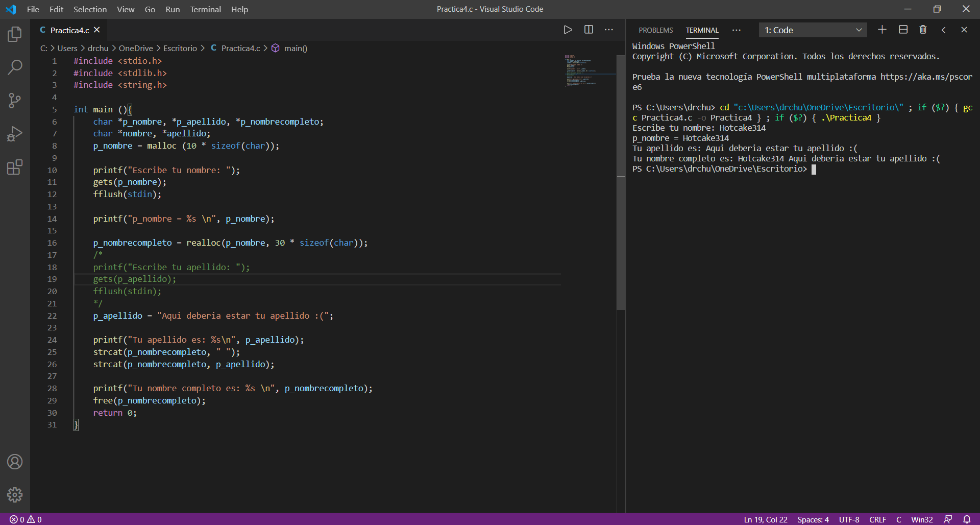This screenshot has width=980, height=525.
Task: Run the code with the play icon
Action: 568,30
